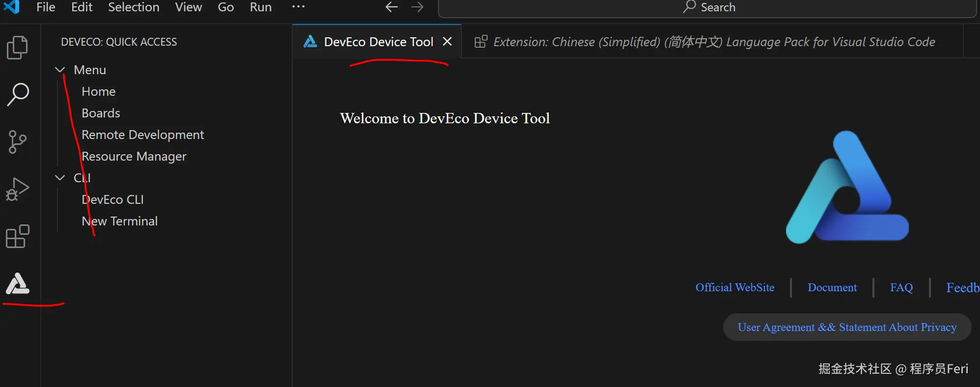Open the Go menu
The image size is (980, 387).
coord(226,7)
